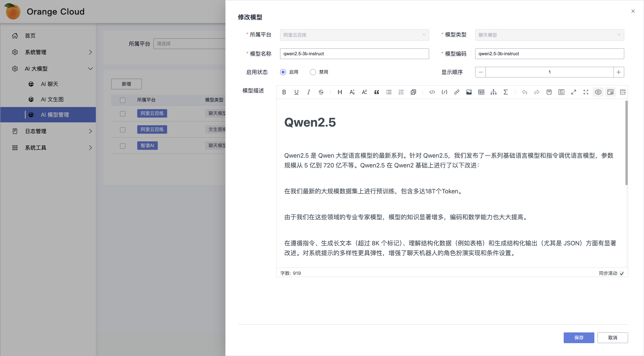Insert inline code with the </> icon

(432, 92)
